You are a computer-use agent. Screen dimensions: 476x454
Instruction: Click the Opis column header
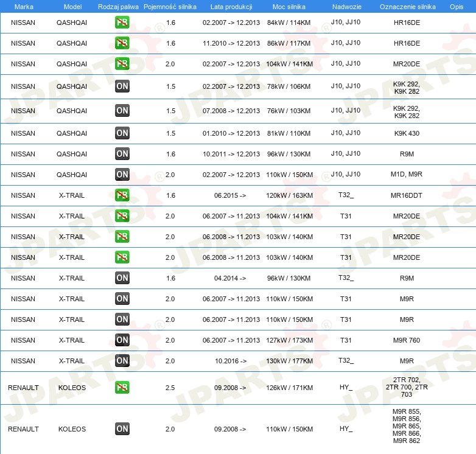point(457,7)
